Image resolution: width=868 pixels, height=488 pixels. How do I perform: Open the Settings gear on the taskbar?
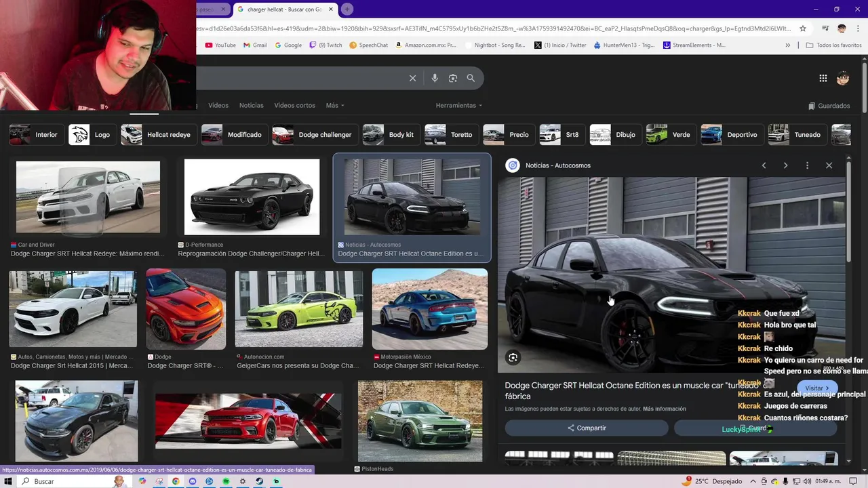[243, 481]
